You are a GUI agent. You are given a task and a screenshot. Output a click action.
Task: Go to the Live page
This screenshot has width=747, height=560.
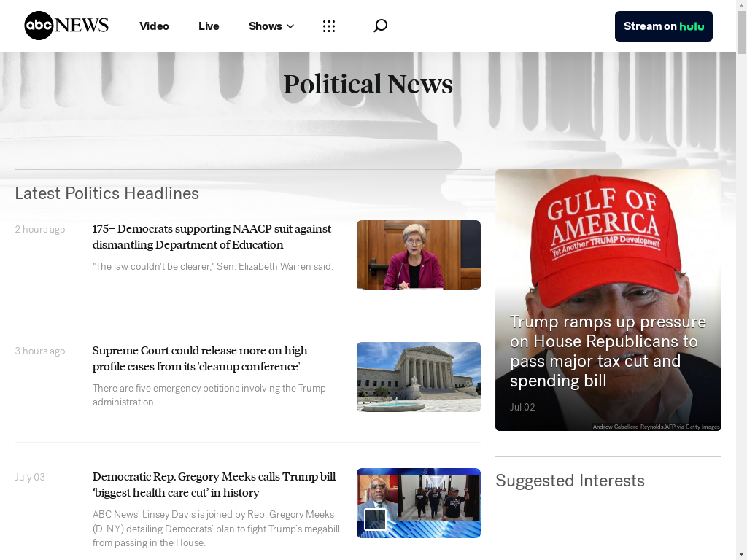coord(209,26)
